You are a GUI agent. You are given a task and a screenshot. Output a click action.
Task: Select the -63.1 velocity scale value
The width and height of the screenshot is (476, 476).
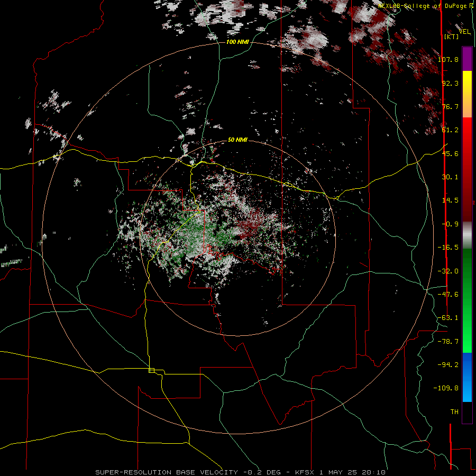tap(448, 318)
